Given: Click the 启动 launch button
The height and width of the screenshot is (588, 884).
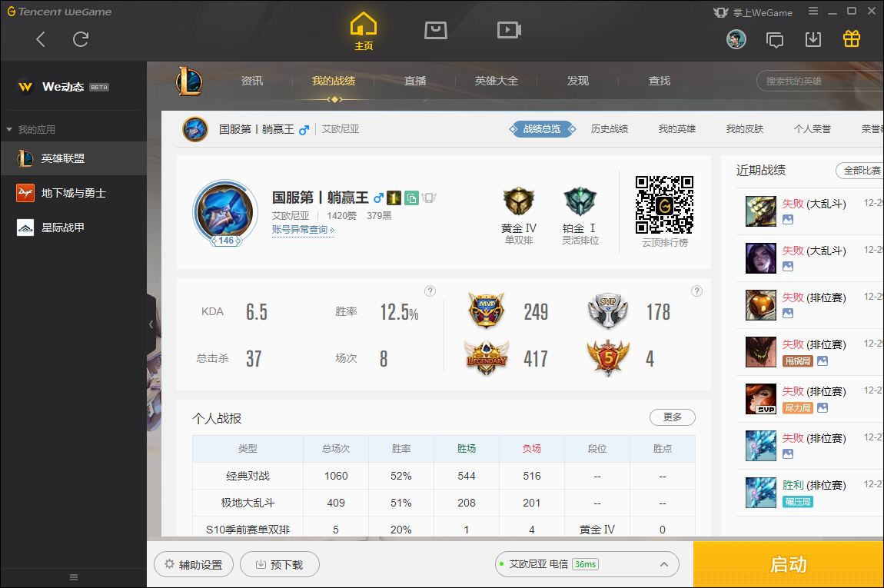Looking at the screenshot, I should pyautogui.click(x=788, y=564).
